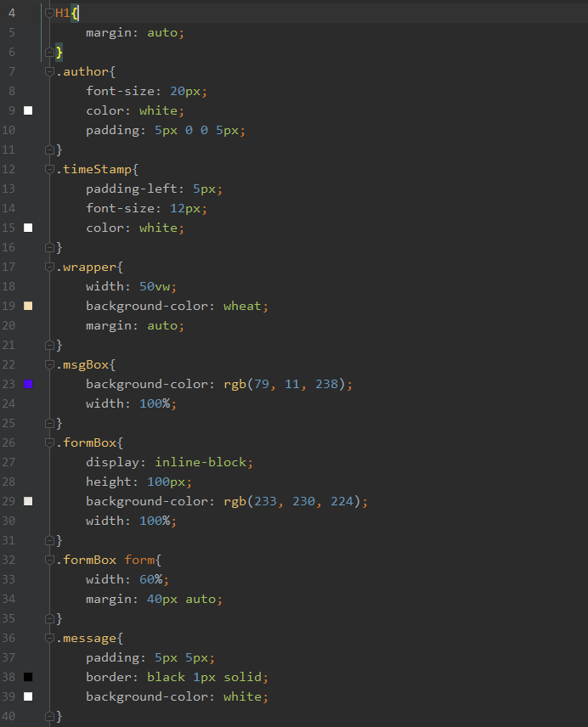Viewport: 588px width, 727px height.
Task: Click fold-end marker on line 25
Action: [49, 423]
